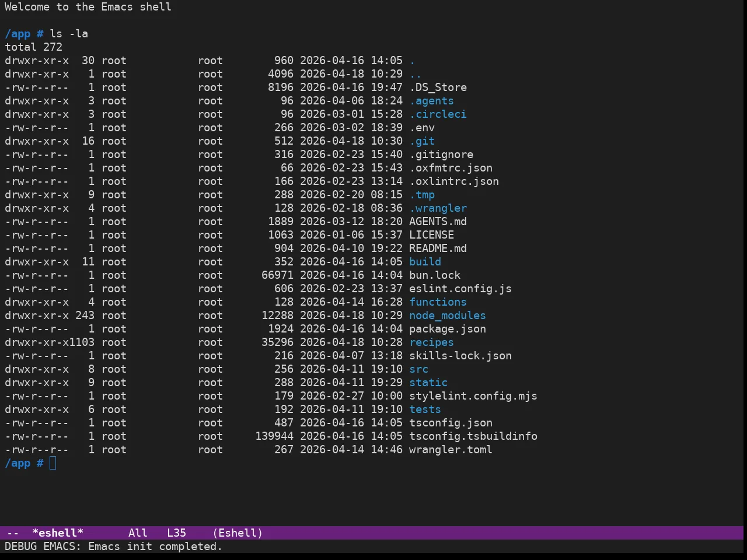Click the 8196 size of .DS_Store
This screenshot has width=747, height=560.
pos(281,87)
